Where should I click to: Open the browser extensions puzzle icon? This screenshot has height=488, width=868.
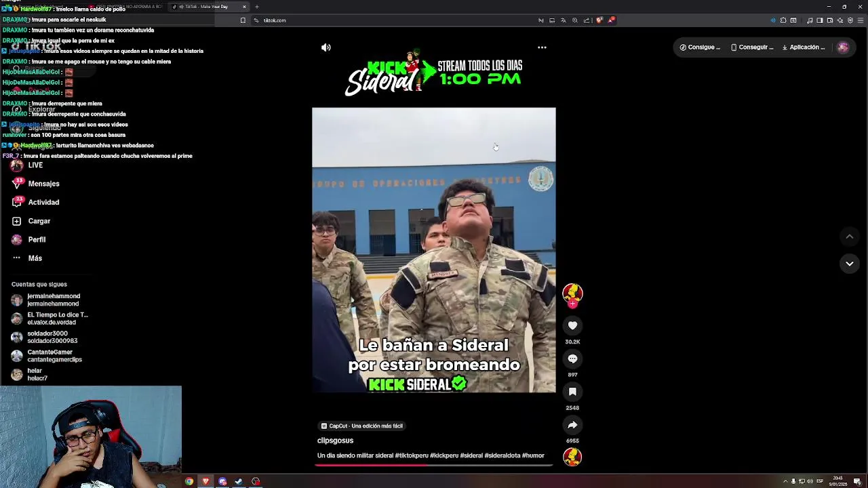pyautogui.click(x=783, y=20)
